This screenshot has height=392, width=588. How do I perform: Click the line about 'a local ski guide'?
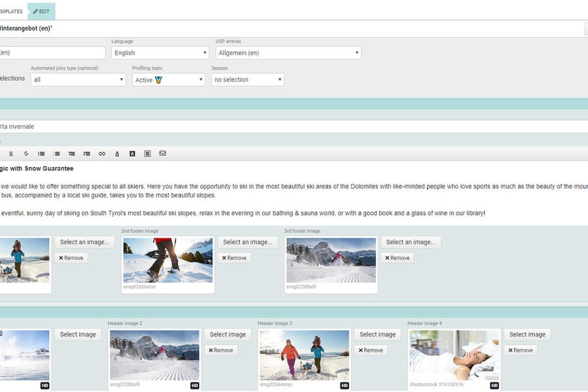click(x=108, y=195)
